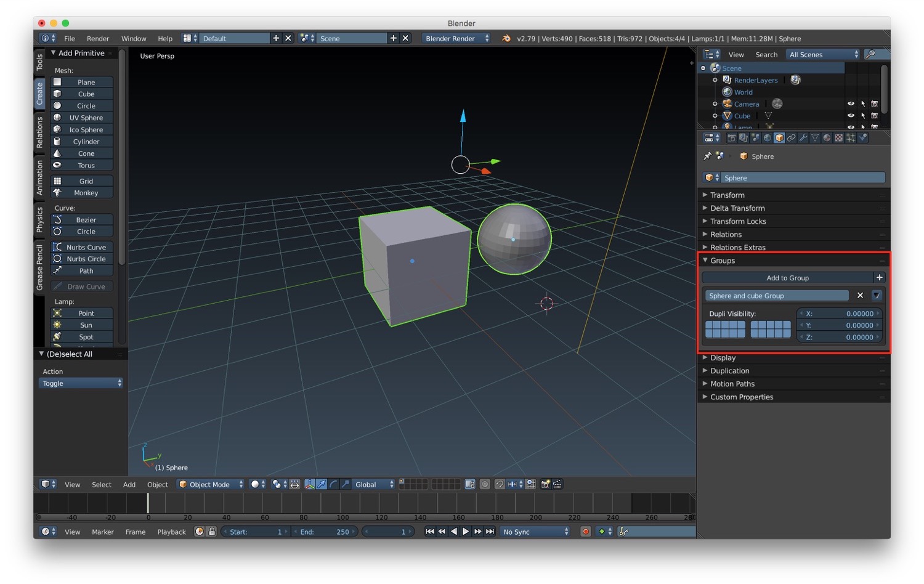Open the Modifiers wrench tab
924x584 pixels.
click(803, 138)
